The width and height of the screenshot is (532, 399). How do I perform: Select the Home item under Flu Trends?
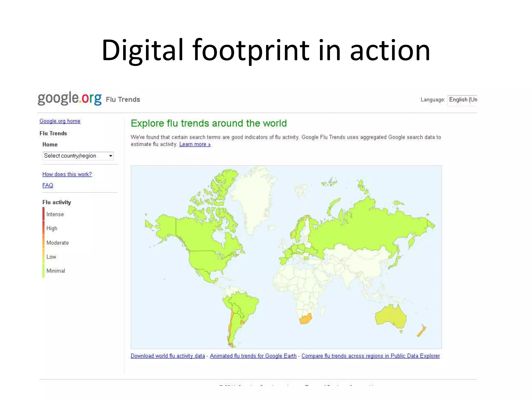(x=50, y=144)
